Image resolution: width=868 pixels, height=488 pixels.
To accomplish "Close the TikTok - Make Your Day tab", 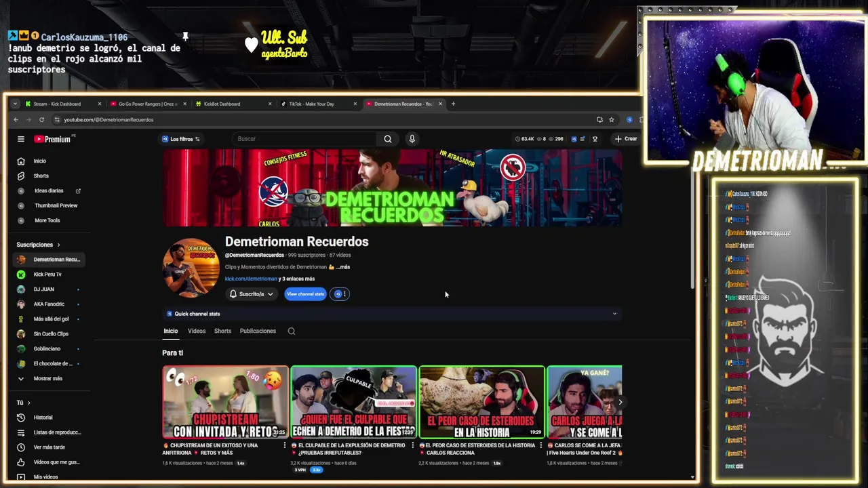I will pos(355,104).
